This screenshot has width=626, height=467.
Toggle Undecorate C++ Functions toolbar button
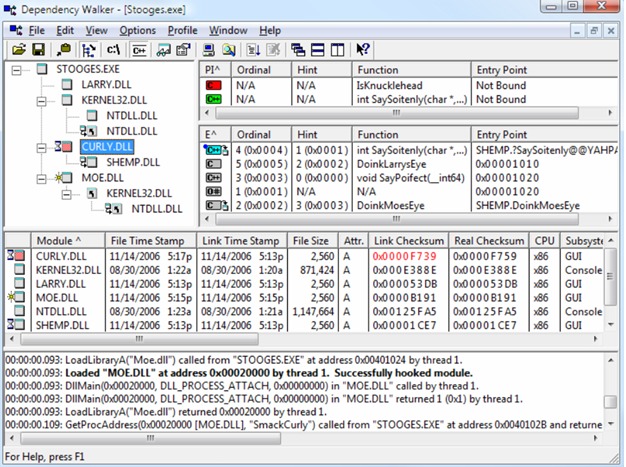(x=139, y=50)
